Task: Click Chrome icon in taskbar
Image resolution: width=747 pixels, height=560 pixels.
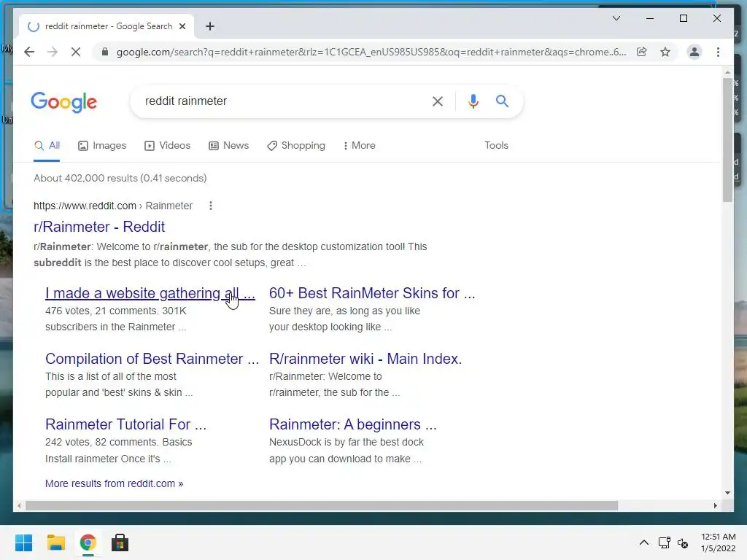Action: click(x=88, y=542)
